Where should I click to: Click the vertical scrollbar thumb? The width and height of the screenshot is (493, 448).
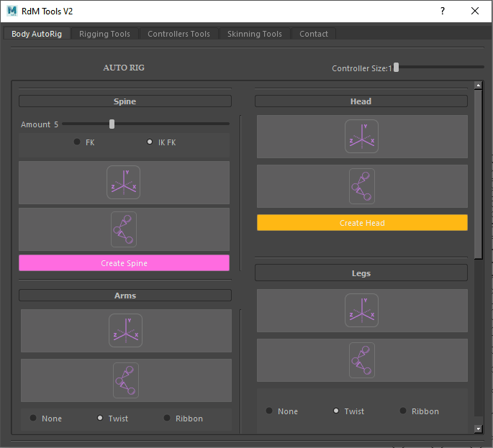(478, 174)
